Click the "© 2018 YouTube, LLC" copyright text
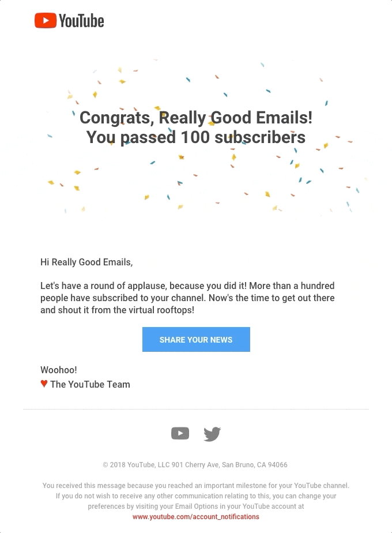The width and height of the screenshot is (392, 533). [x=136, y=465]
